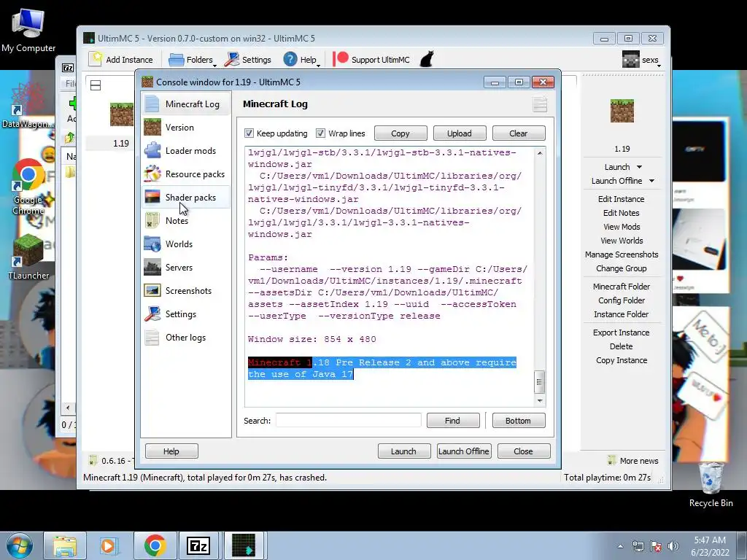This screenshot has height=560, width=747.
Task: Click the console Help button
Action: pos(171,451)
